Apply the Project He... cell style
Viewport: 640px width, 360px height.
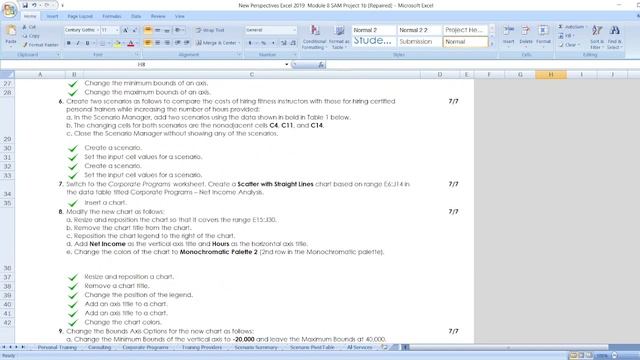465,30
